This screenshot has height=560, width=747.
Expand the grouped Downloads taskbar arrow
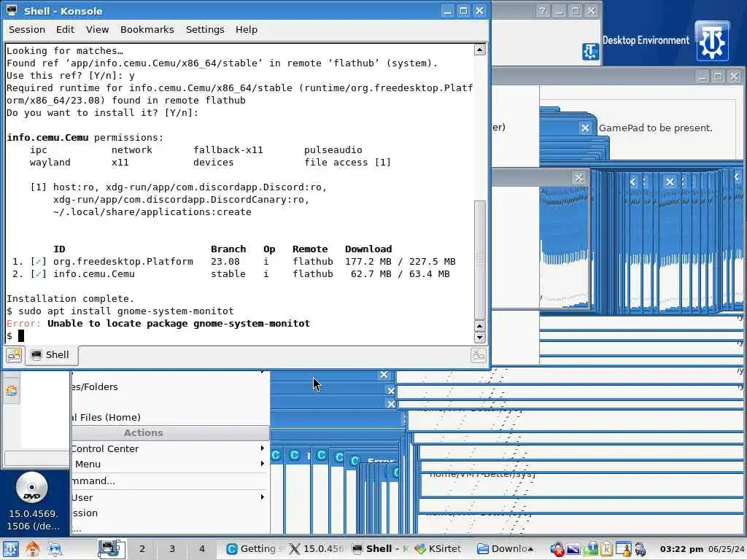[x=530, y=548]
